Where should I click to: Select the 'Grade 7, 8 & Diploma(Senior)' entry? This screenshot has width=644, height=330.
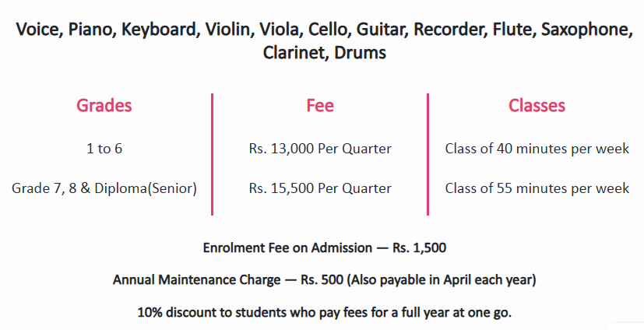(104, 188)
